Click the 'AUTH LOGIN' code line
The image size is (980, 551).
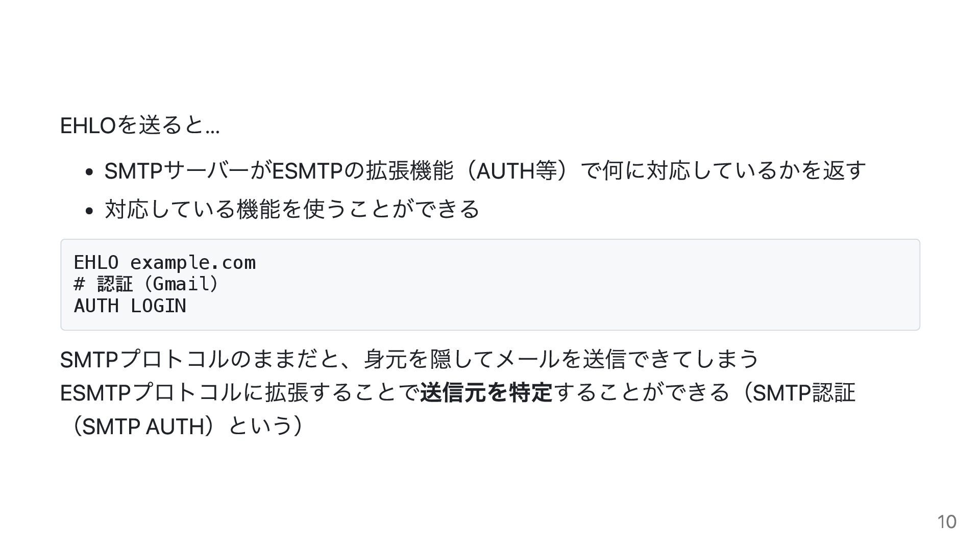(130, 306)
